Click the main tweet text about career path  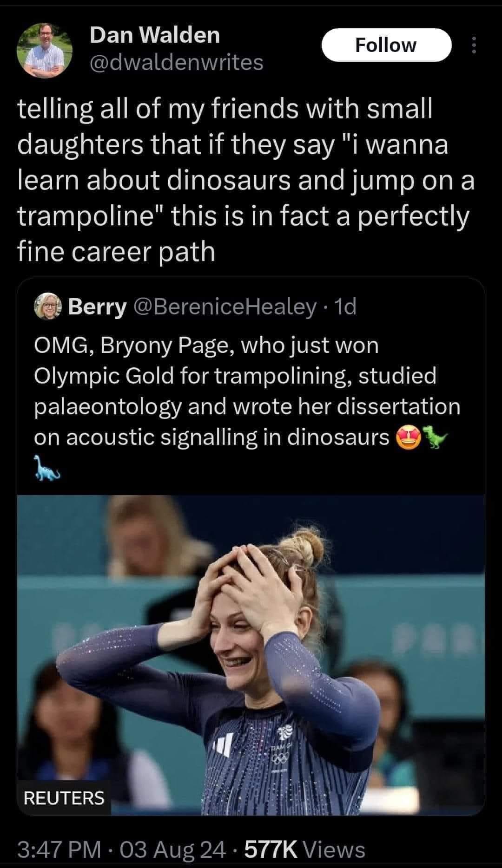[242, 180]
